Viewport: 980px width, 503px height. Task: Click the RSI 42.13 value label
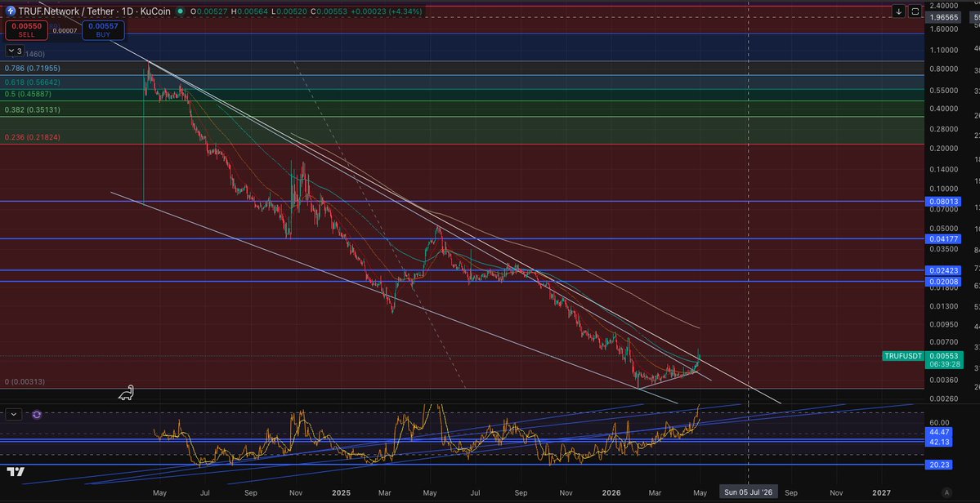(x=939, y=442)
